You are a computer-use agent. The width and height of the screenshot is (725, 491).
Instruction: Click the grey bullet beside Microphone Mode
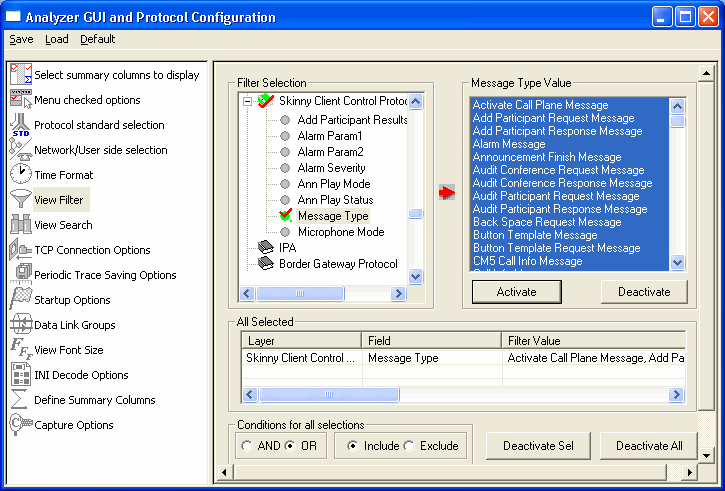(285, 232)
